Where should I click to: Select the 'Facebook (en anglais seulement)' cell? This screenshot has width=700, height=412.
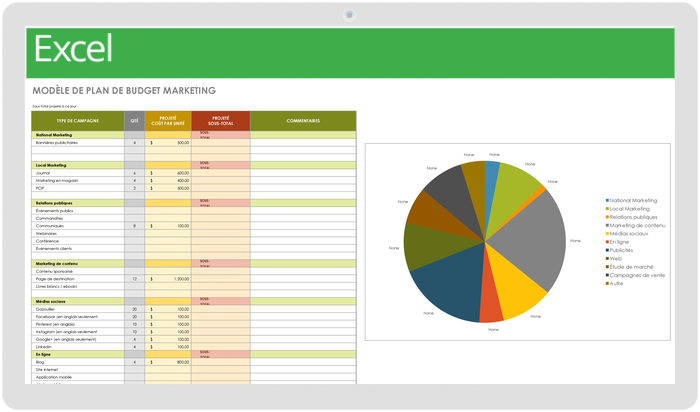coord(78,317)
